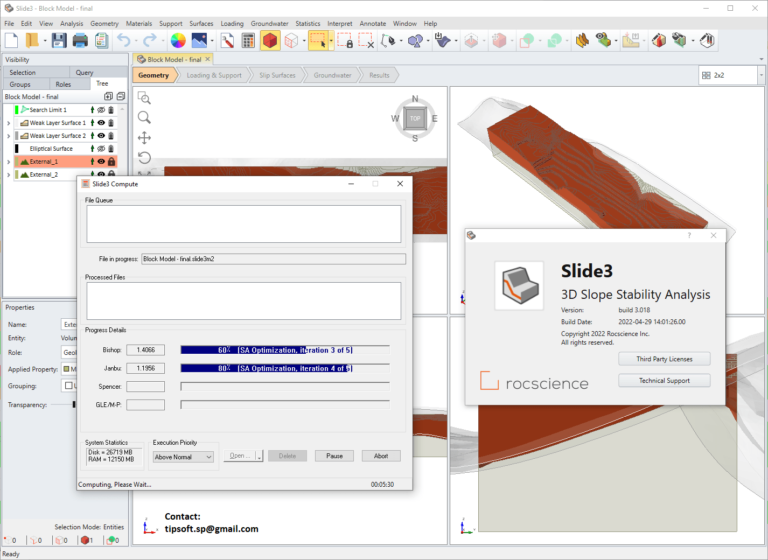This screenshot has width=768, height=560.
Task: Create a new file with blank page icon
Action: coord(11,41)
